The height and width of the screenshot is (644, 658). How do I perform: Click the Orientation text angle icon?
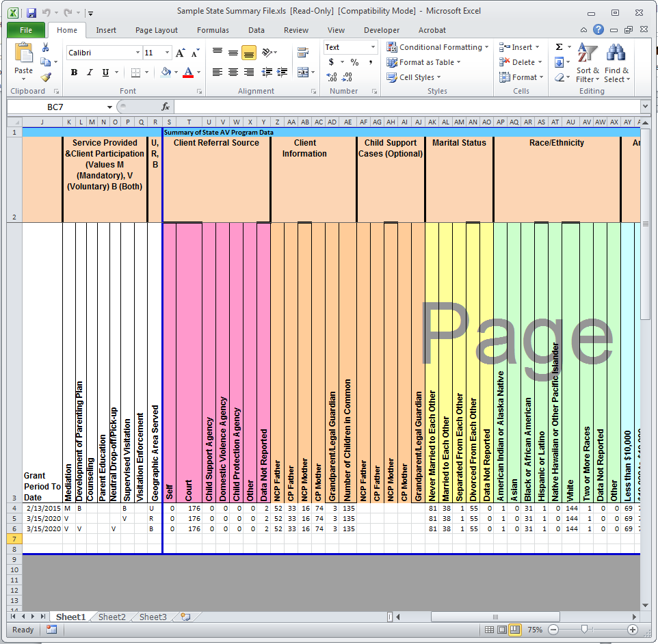coord(267,53)
